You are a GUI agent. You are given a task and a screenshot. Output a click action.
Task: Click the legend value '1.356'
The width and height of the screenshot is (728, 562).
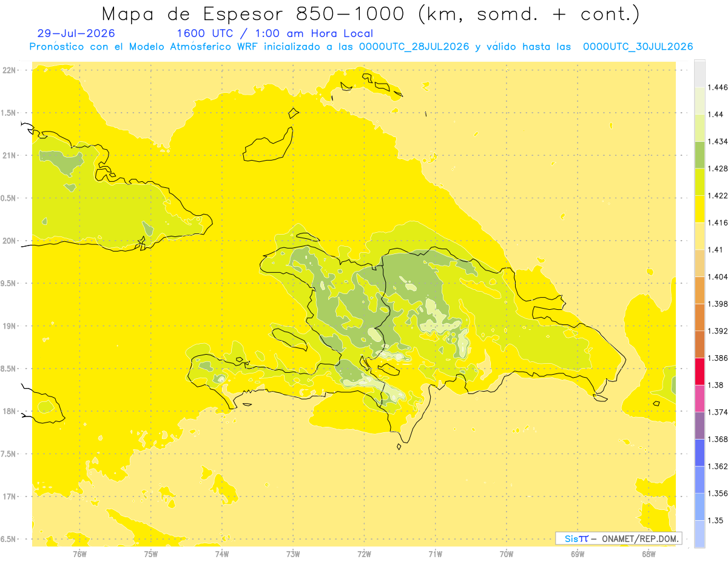[718, 493]
